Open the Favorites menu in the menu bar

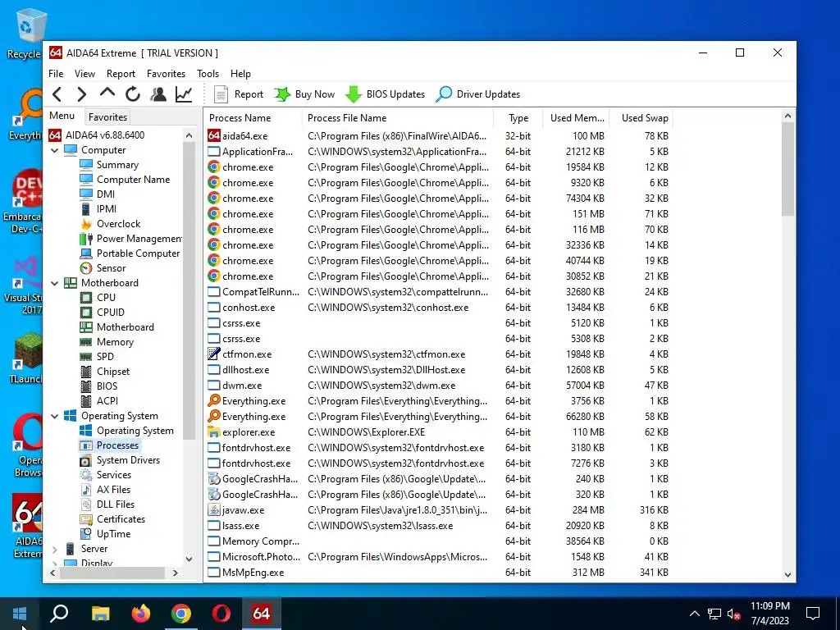(166, 74)
